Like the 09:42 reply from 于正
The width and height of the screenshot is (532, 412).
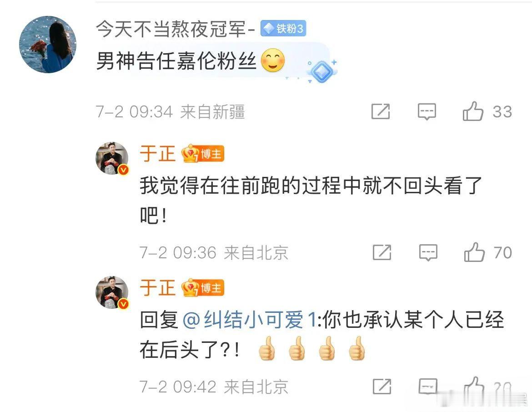[x=474, y=386]
